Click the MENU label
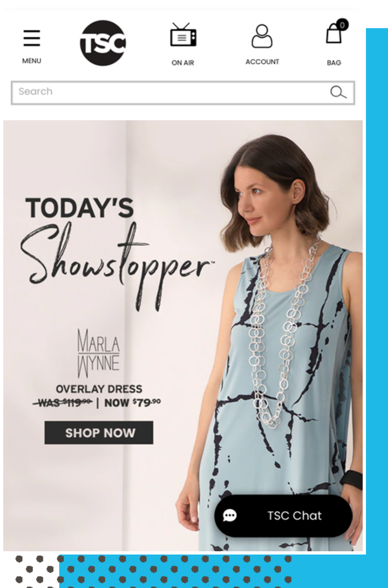The height and width of the screenshot is (588, 388). click(x=32, y=61)
